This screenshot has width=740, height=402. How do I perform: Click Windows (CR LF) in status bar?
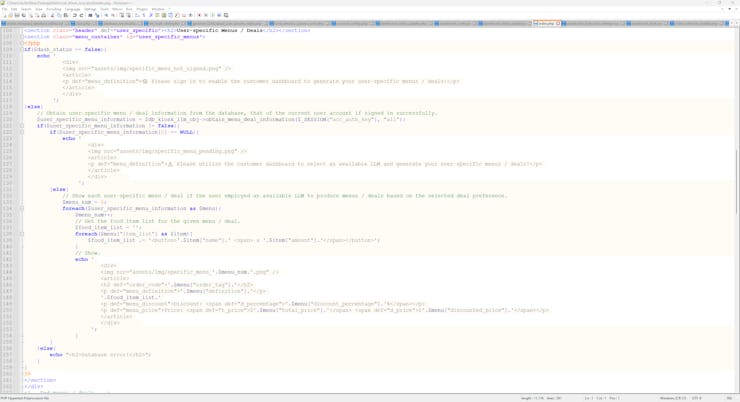673,398
